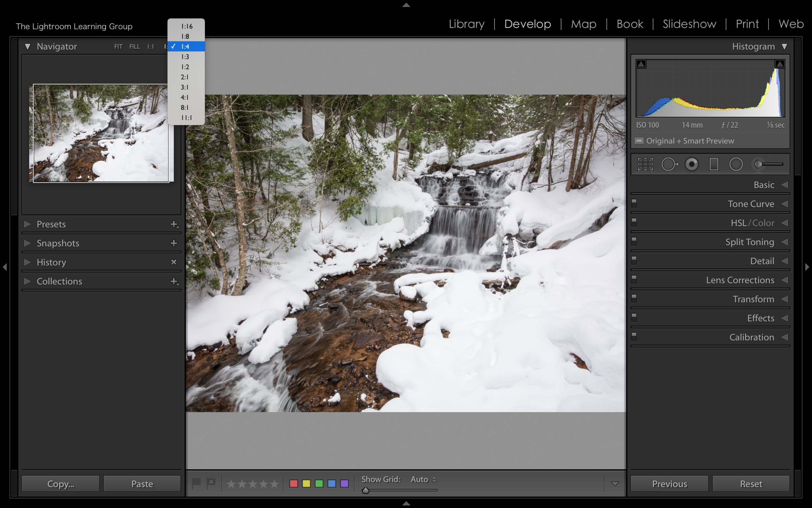This screenshot has height=508, width=812.
Task: Click the Reset button
Action: coord(751,484)
